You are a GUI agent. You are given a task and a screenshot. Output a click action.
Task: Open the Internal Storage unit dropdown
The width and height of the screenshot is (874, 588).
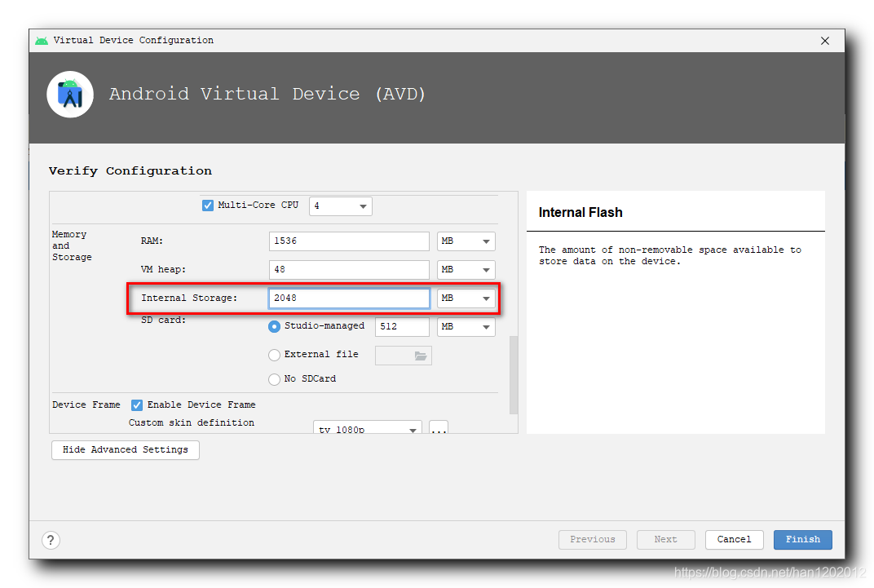pyautogui.click(x=466, y=298)
